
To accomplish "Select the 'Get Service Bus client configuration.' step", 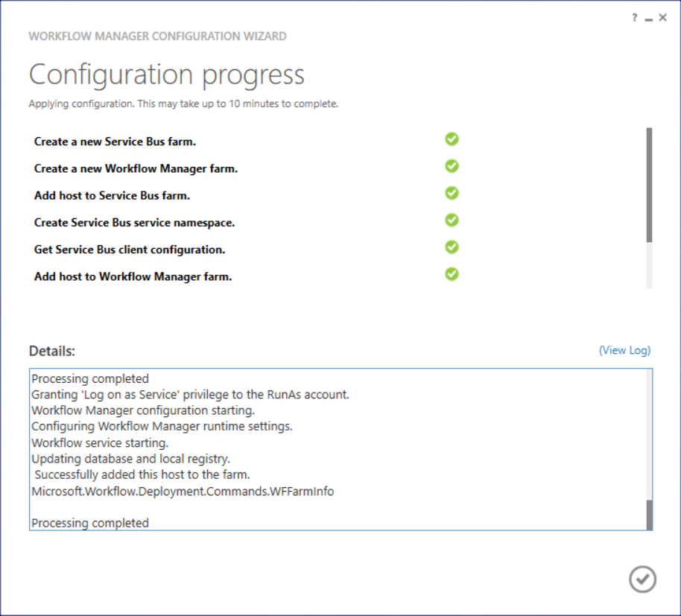I will tap(130, 250).
